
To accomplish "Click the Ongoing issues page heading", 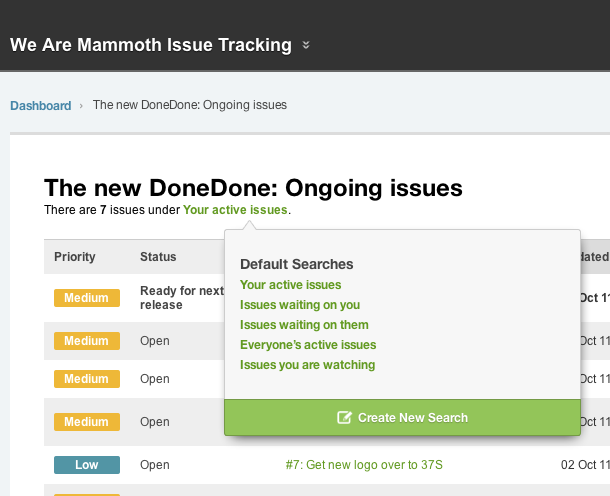I will pos(253,187).
